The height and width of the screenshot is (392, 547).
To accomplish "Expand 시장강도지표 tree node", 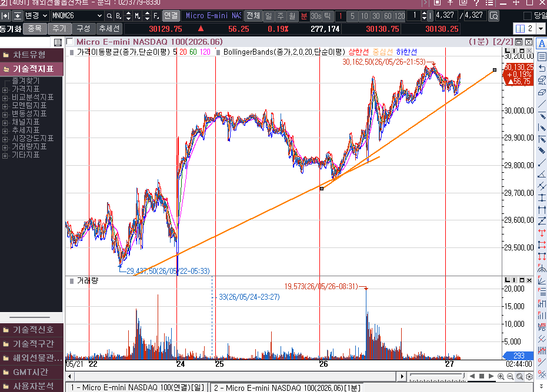I will pos(5,139).
